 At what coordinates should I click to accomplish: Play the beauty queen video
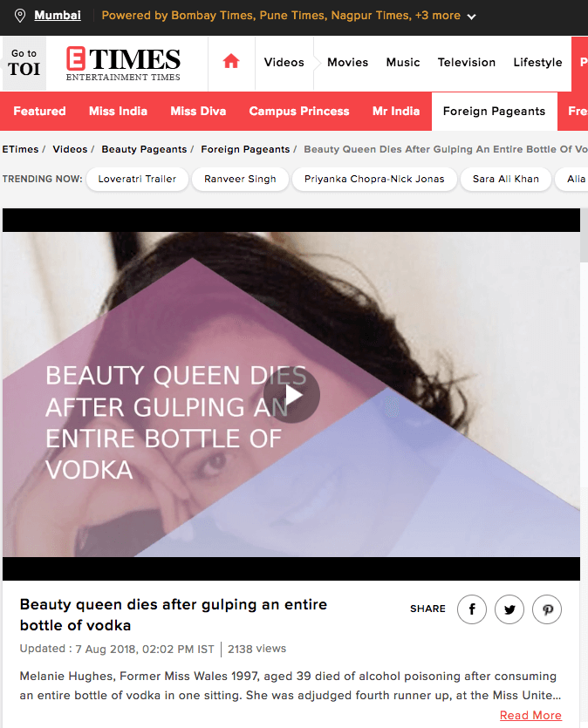tap(291, 395)
